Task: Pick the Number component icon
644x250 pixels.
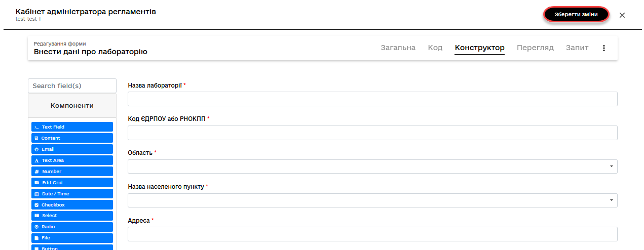Action: 36,172
